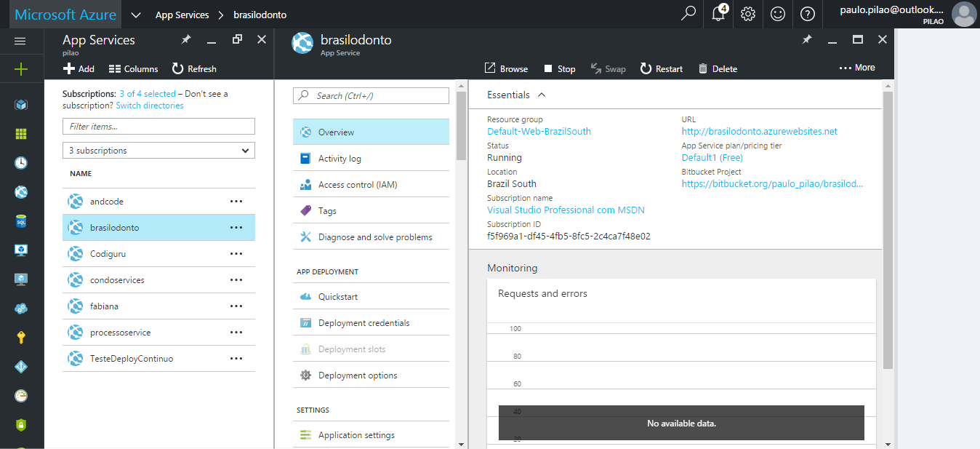Image resolution: width=980 pixels, height=449 pixels.
Task: Click the Switch directories link
Action: point(150,106)
